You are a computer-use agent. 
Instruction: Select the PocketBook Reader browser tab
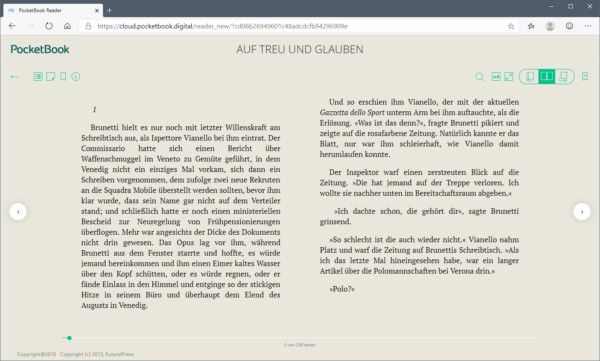[x=53, y=10]
